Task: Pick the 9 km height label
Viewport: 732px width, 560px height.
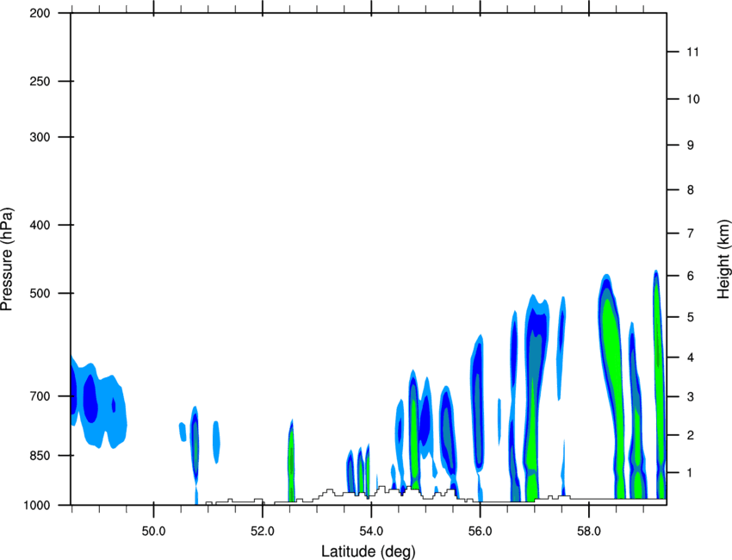Action: click(x=691, y=146)
